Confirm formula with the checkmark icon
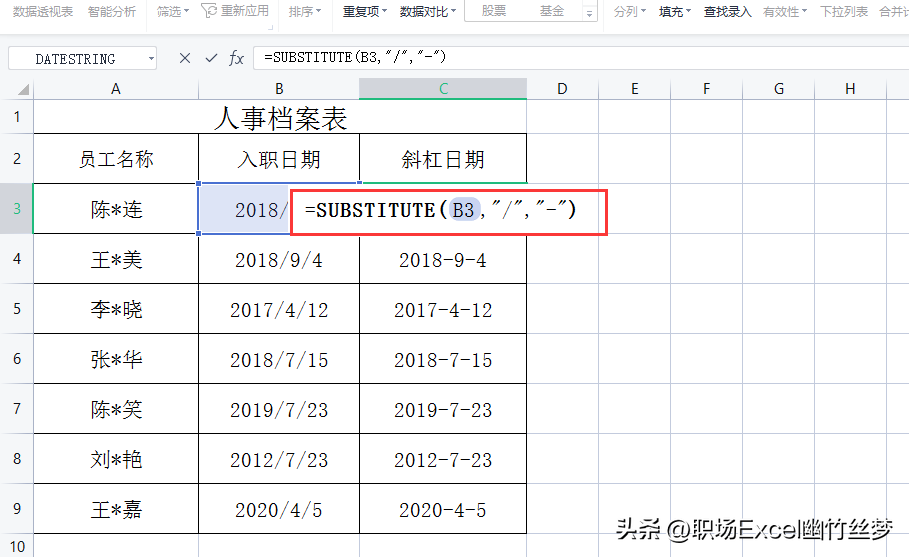Screen dimensions: 909x557 211,58
